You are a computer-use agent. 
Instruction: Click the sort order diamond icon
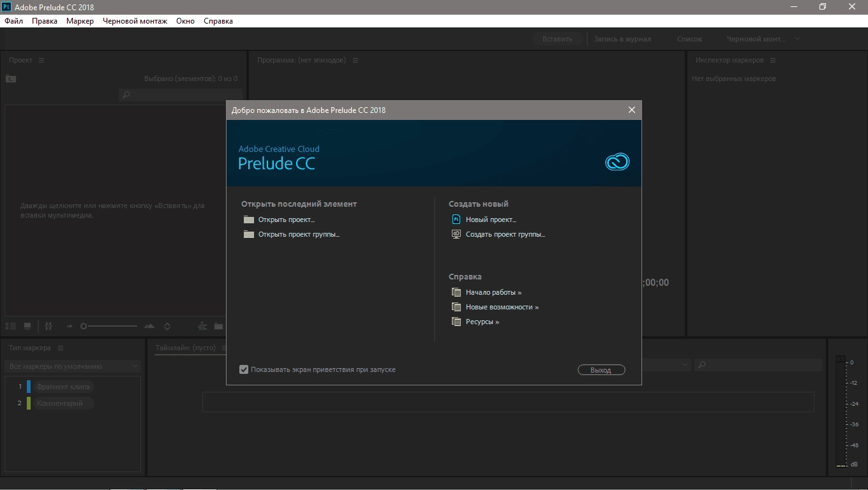pyautogui.click(x=167, y=326)
